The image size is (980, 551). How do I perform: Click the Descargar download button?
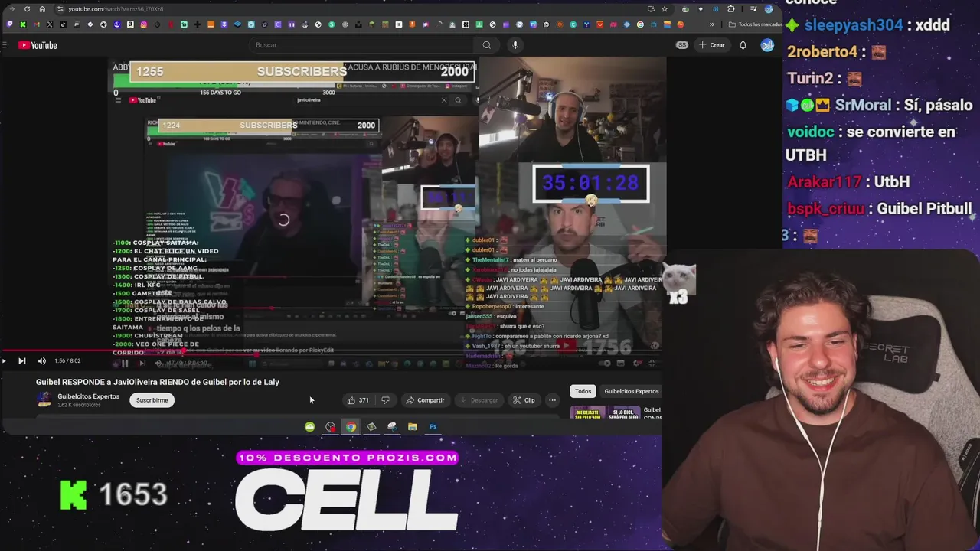point(479,400)
